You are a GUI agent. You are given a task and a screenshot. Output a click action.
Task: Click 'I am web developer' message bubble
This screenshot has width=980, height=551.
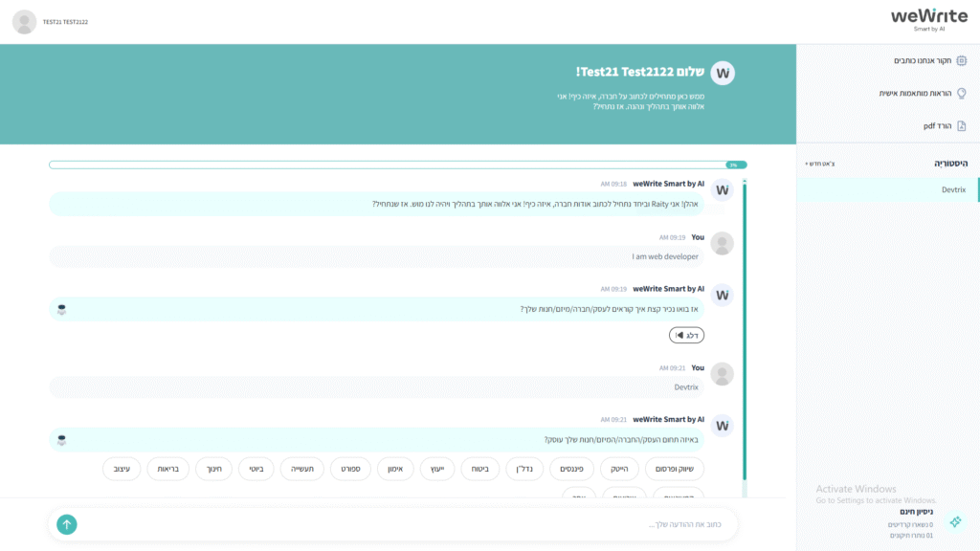click(377, 256)
